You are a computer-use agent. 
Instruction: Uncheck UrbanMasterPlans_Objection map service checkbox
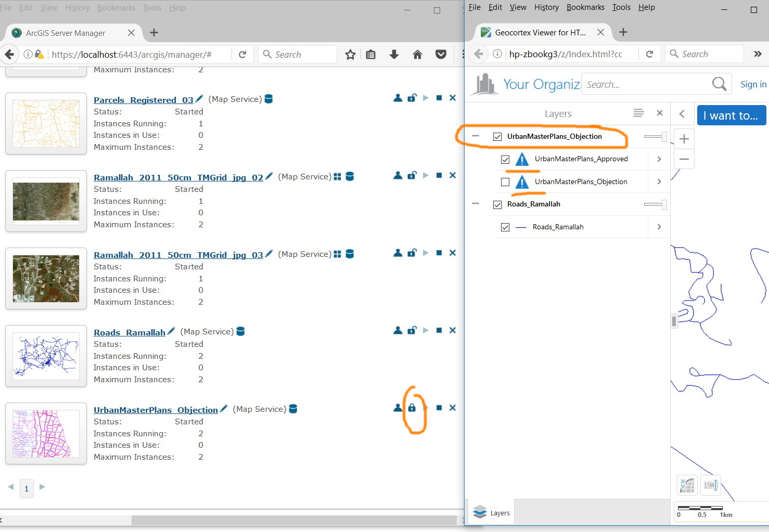click(497, 137)
